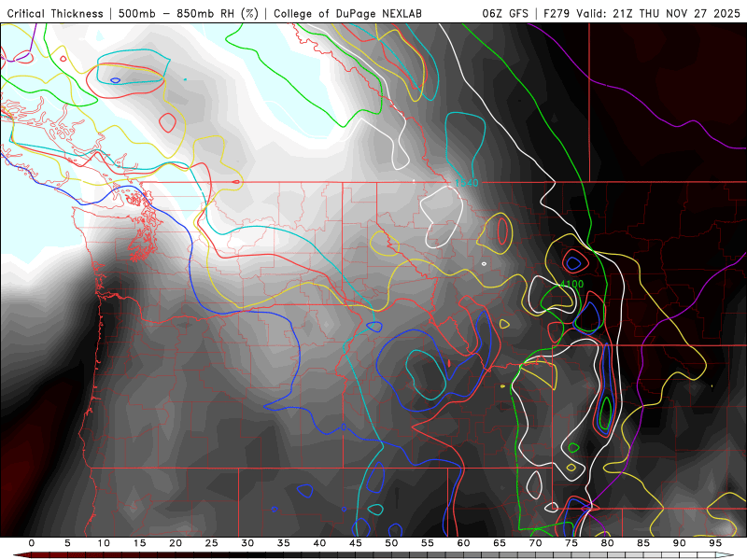Image resolution: width=747 pixels, height=560 pixels.
Task: Click the "Critical Thickness" title text
Action: (55, 13)
